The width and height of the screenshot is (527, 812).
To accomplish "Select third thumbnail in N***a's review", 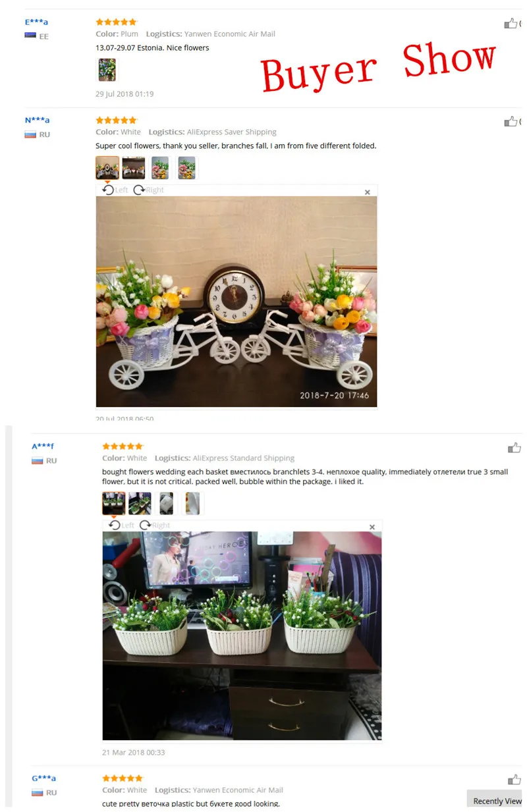I will pos(160,168).
